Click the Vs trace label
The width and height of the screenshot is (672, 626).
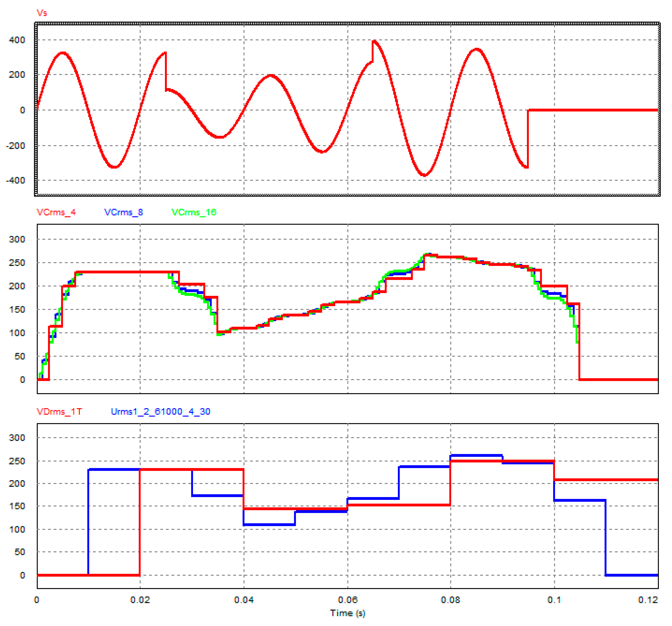click(x=42, y=13)
